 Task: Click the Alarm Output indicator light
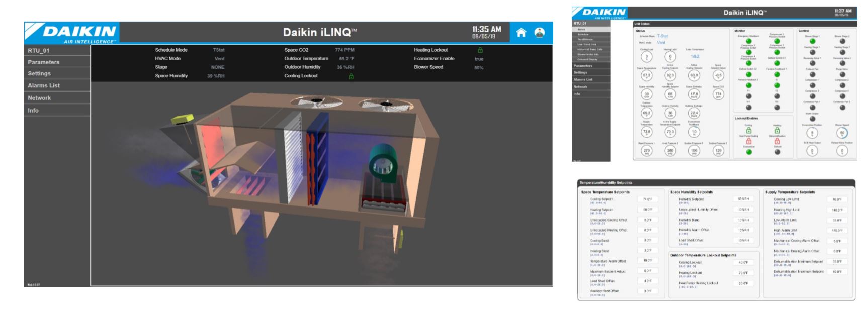point(812,119)
